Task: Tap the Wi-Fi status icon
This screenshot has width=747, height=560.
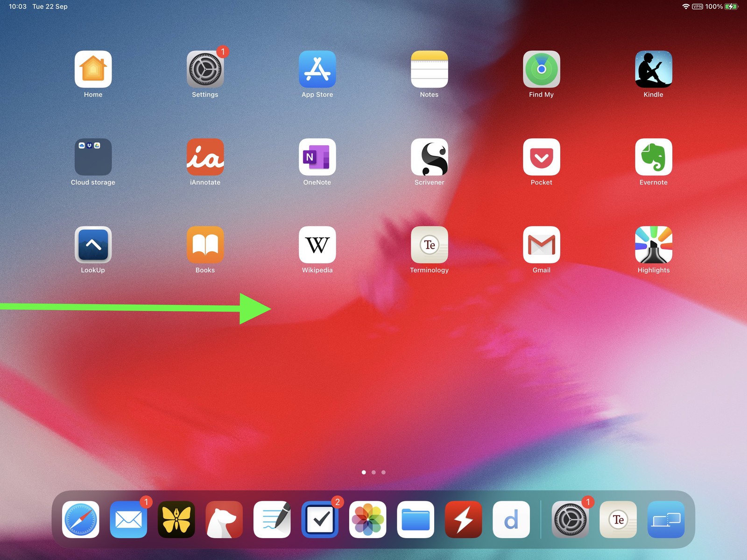Action: coord(686,7)
